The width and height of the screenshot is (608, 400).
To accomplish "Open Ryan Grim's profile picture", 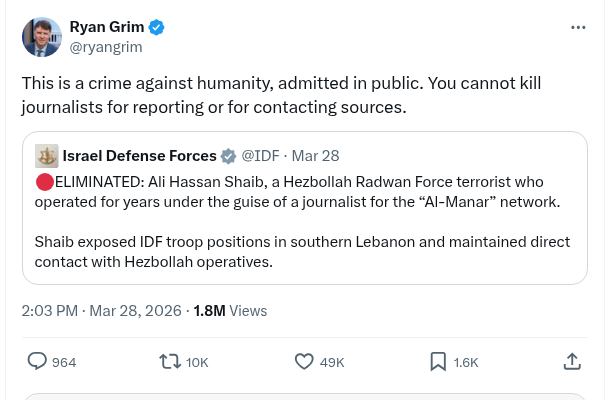I will (x=41, y=36).
